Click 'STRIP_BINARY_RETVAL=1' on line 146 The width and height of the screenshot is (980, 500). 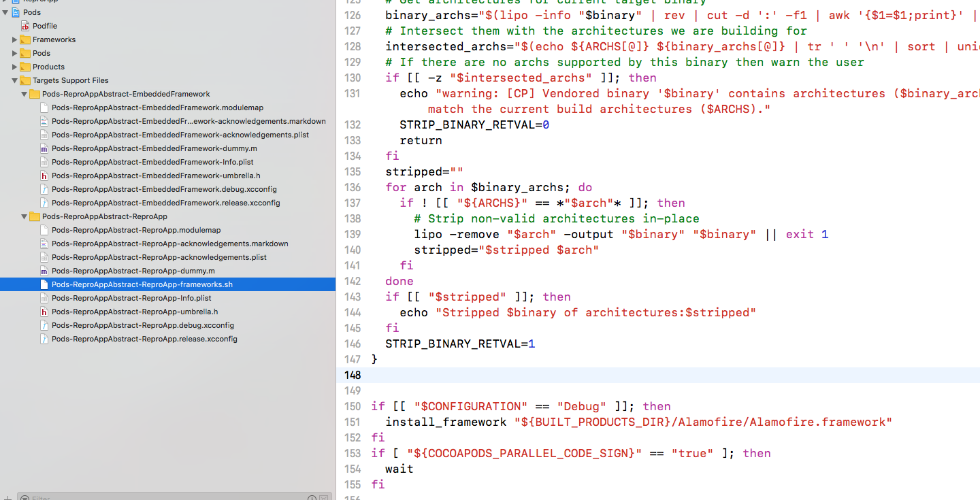coord(460,344)
